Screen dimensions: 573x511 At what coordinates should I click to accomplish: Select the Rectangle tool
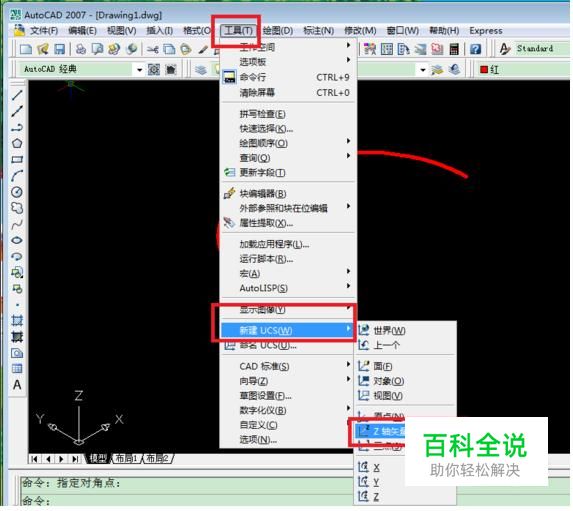(x=17, y=159)
